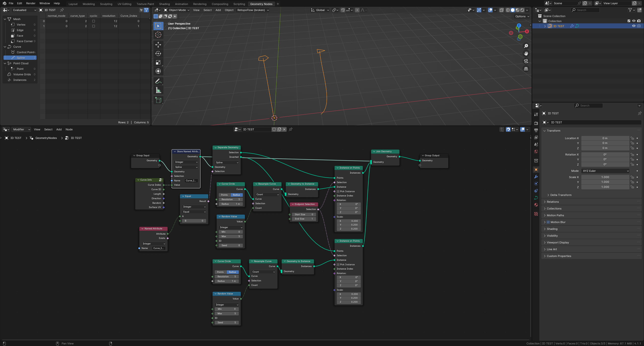Select Points mode in lower Curve Circle
644x346 pixels.
click(x=220, y=272)
